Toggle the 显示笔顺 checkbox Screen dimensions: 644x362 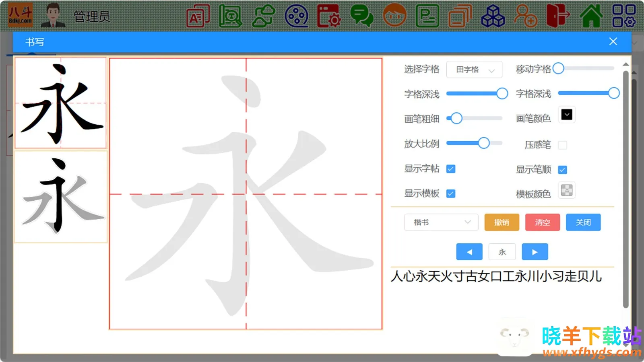[563, 170]
